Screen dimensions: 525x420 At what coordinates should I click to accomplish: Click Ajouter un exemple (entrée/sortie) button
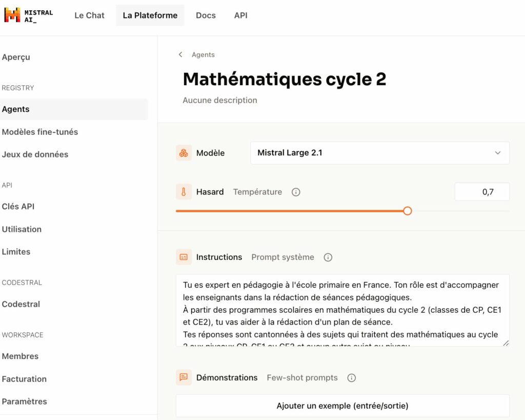[342, 406]
